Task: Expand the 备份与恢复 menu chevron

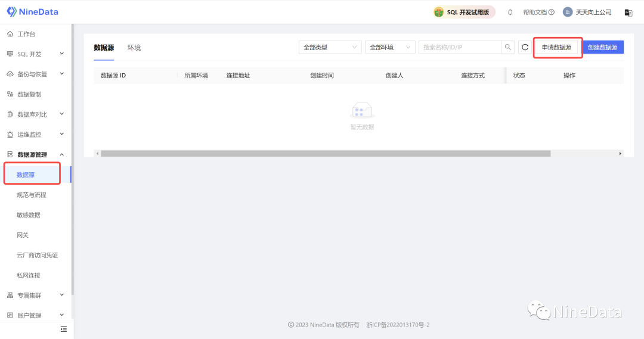Action: (62, 74)
